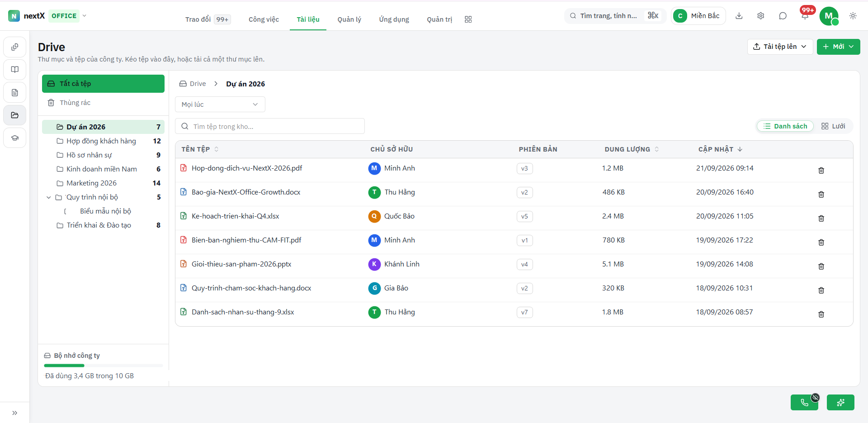Viewport: 868px width, 423px height.
Task: Click the green AI sparkle button
Action: pyautogui.click(x=840, y=402)
